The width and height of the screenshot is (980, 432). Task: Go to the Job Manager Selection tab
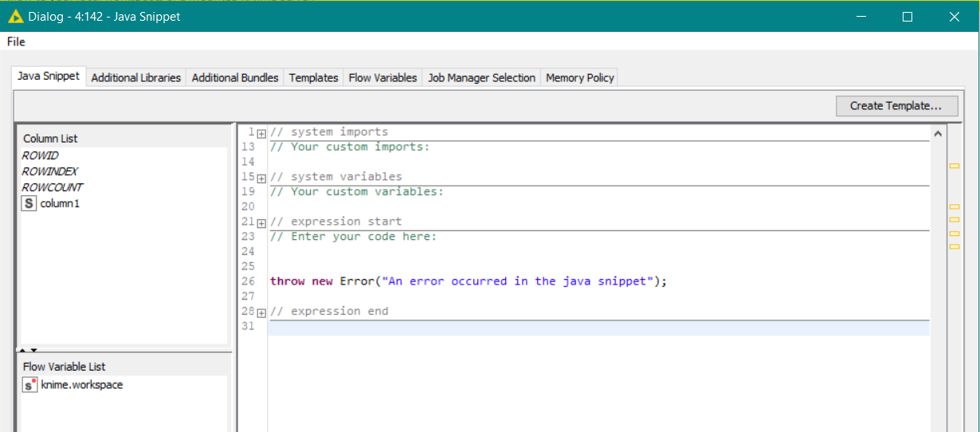[481, 78]
